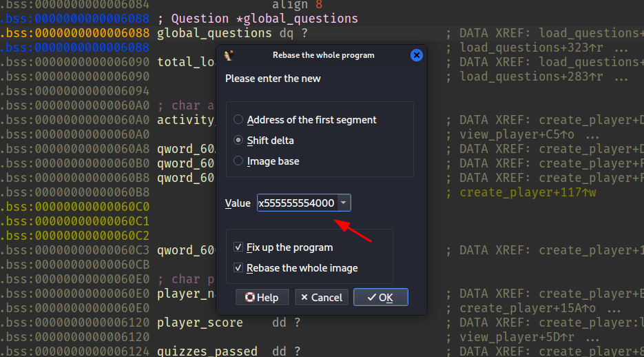Viewport: 644px width, 357px height.
Task: Select the Shift delta radio button
Action: 238,141
